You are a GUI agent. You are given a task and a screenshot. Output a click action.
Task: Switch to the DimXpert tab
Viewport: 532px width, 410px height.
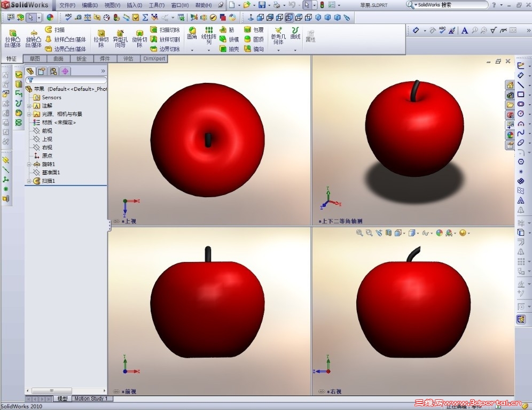154,59
